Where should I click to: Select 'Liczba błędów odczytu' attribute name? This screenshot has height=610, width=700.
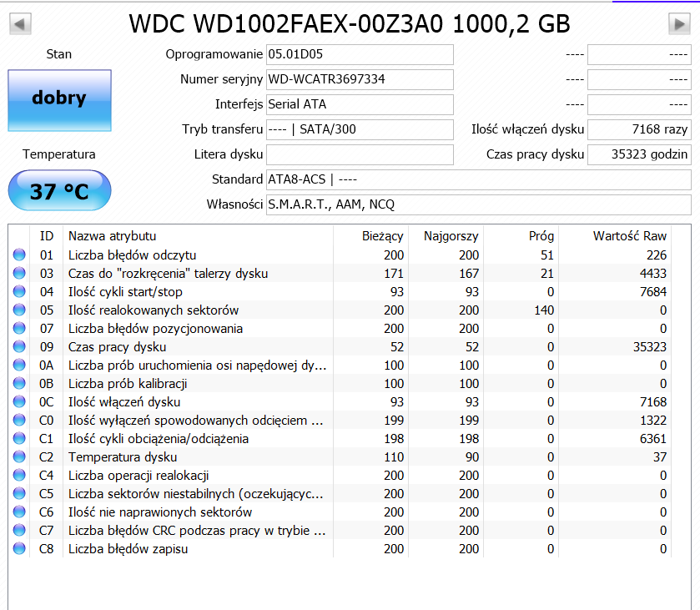pos(132,255)
